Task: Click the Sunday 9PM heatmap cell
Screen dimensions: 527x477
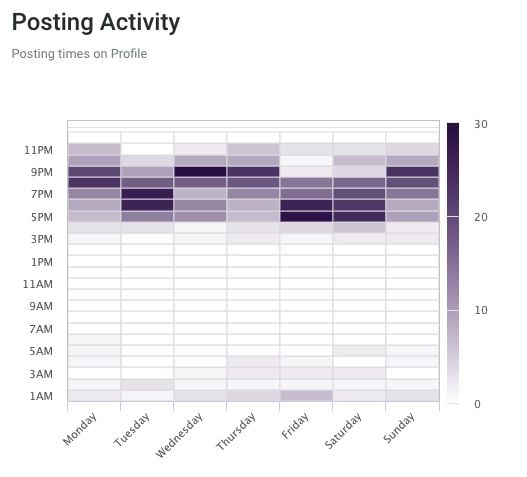Action: pos(412,172)
